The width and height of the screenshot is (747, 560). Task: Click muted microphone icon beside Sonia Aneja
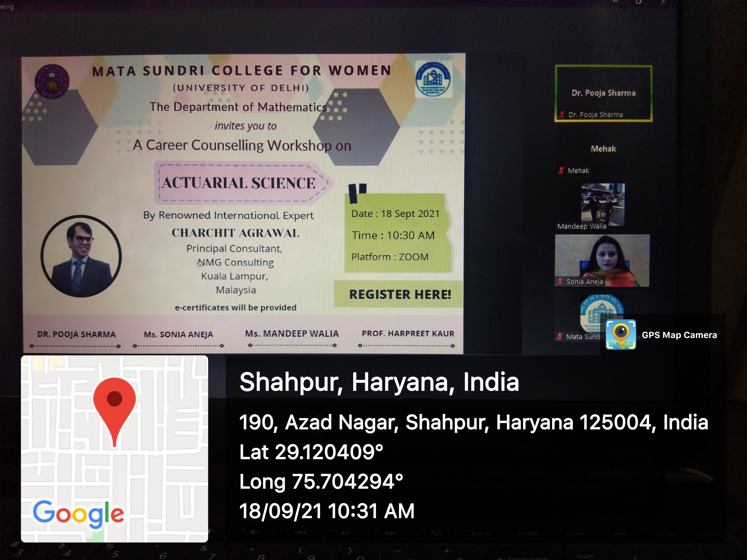tap(560, 281)
